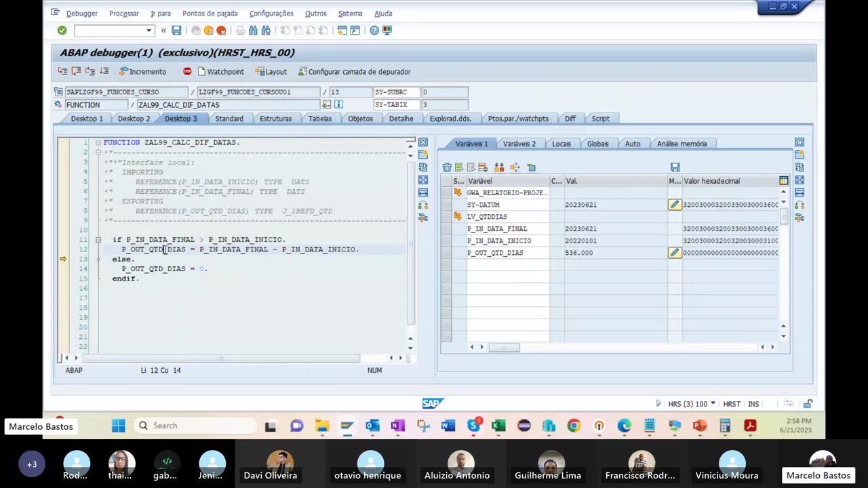
Task: Click the column layout icon in table header
Action: (784, 181)
